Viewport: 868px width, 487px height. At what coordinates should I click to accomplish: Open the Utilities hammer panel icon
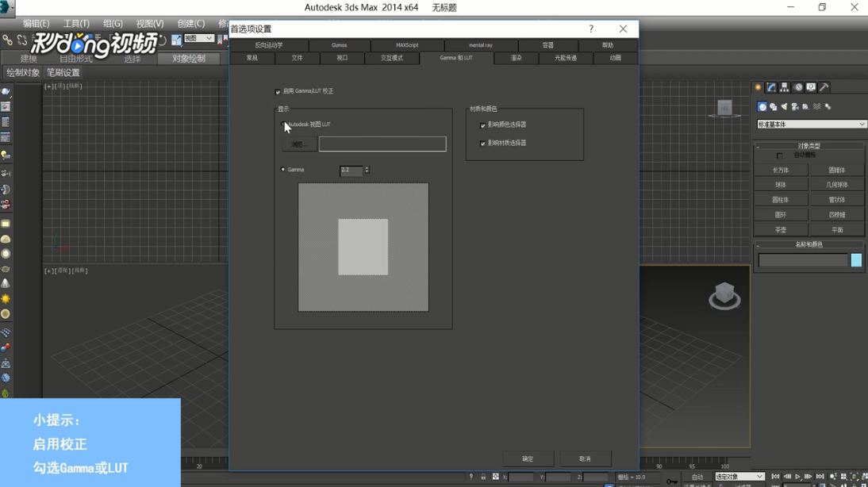pyautogui.click(x=824, y=87)
